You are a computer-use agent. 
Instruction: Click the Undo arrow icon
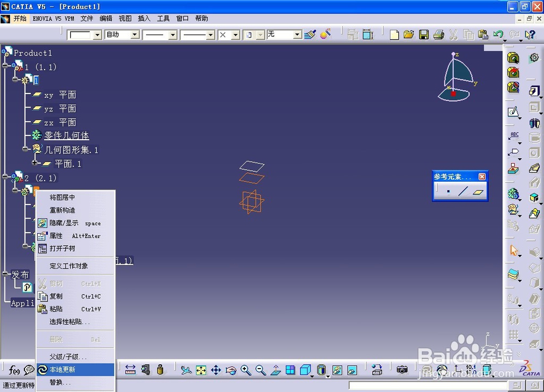(498, 35)
